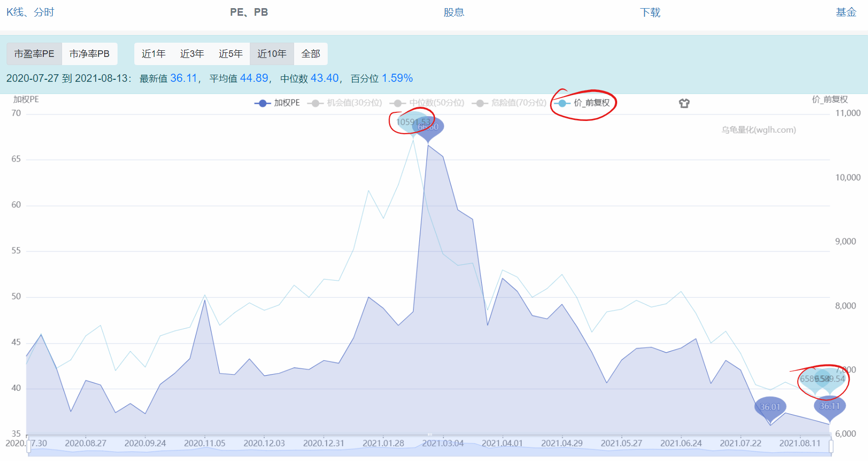Open the PE、PB tab

pyautogui.click(x=249, y=12)
